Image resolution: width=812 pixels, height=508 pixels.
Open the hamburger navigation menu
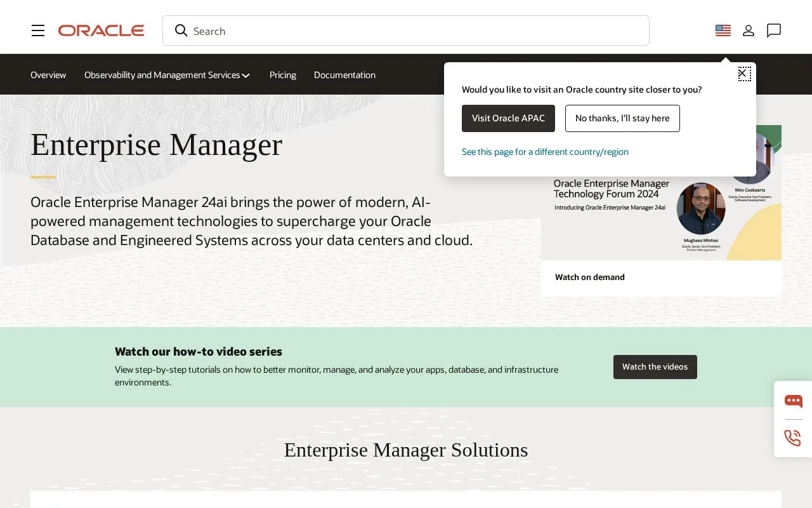(38, 30)
